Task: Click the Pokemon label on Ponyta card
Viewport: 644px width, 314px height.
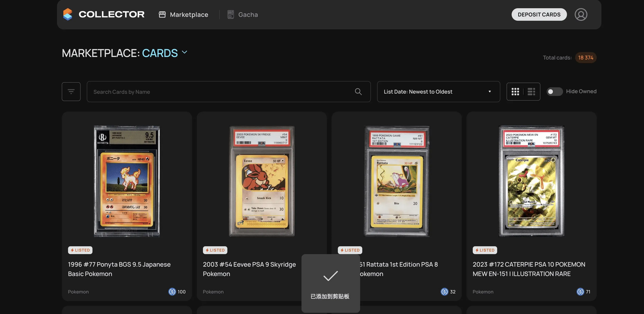Action: [78, 292]
